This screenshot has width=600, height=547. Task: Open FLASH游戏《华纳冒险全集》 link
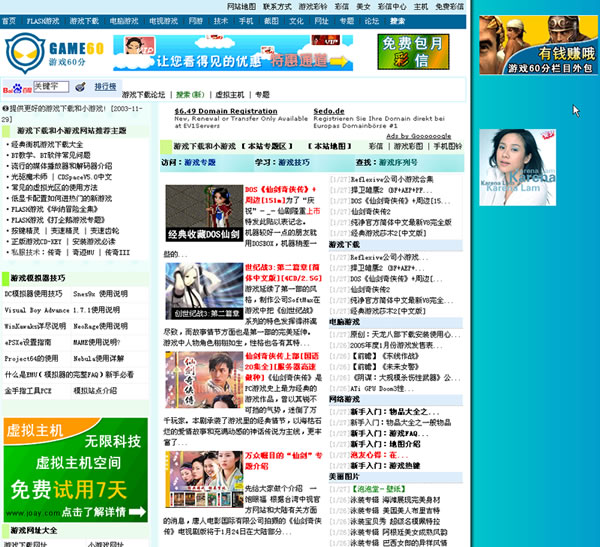(x=54, y=209)
